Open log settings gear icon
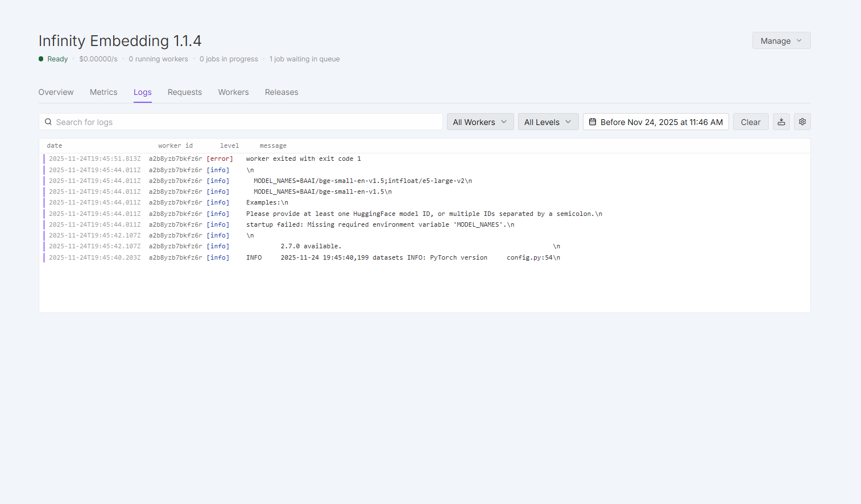 [802, 122]
